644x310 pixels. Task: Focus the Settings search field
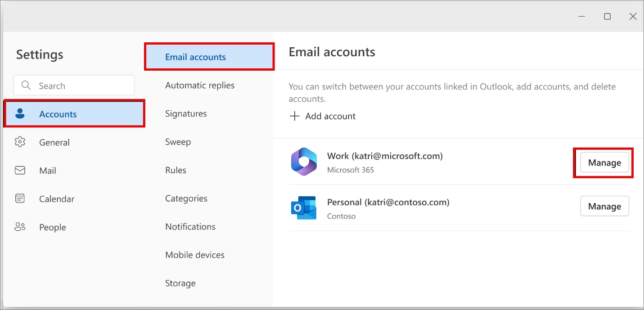(74, 85)
